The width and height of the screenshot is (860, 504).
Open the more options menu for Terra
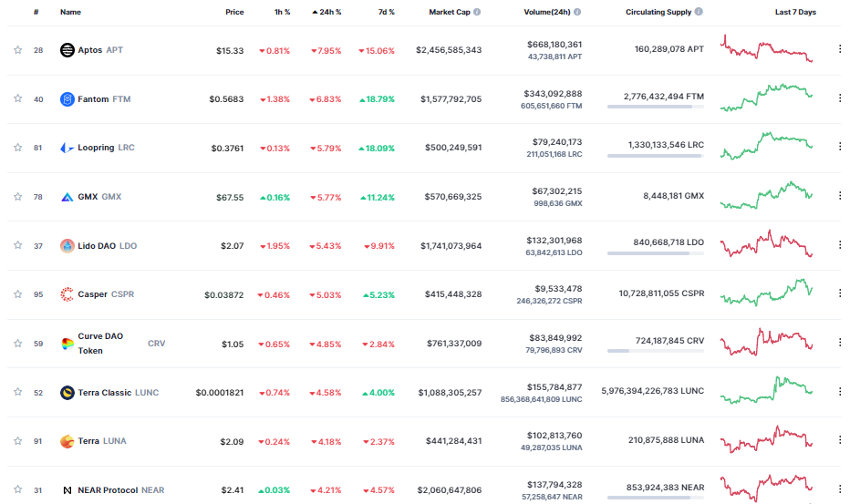click(x=840, y=441)
